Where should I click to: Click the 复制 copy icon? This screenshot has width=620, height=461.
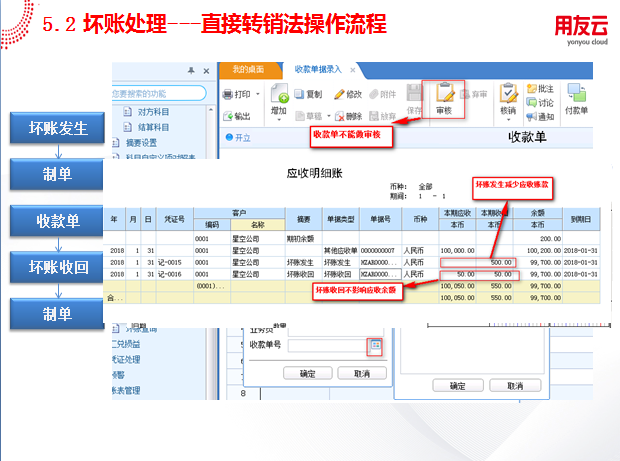point(299,94)
